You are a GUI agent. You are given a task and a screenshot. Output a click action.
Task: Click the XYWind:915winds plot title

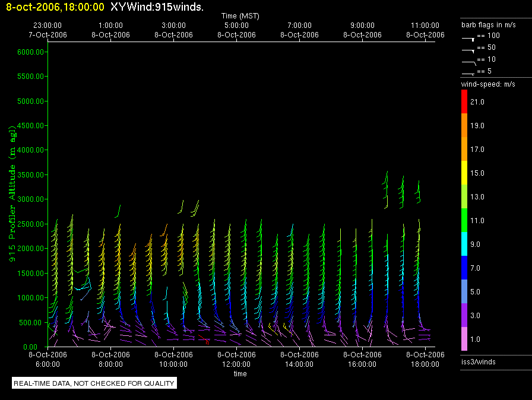[x=157, y=7]
